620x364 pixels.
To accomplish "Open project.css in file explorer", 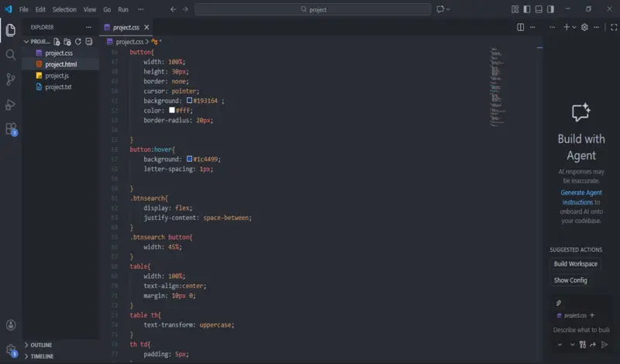I will [x=60, y=53].
